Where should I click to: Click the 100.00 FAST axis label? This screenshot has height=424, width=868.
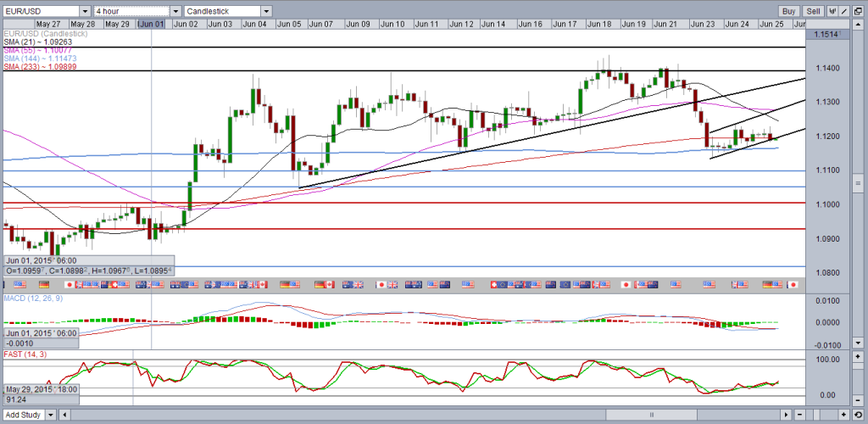(x=827, y=360)
